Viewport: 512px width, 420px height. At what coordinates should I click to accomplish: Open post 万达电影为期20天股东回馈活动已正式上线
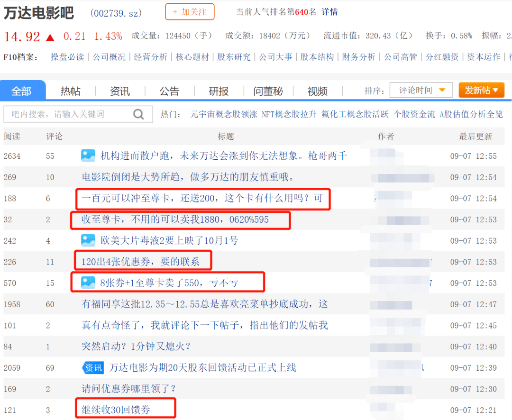pyautogui.click(x=202, y=368)
